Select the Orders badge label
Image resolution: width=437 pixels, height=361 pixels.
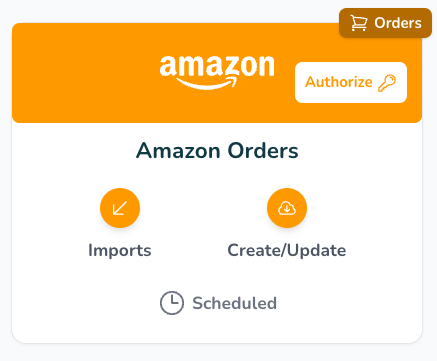(x=398, y=23)
